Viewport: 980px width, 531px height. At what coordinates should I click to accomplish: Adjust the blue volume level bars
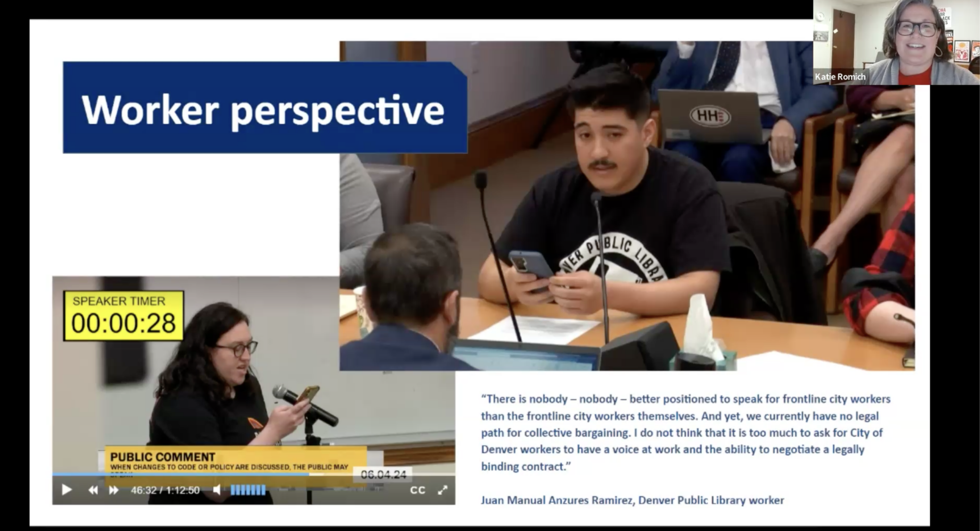click(x=248, y=490)
